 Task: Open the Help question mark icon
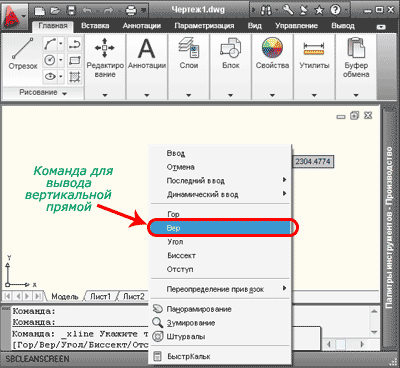(335, 10)
